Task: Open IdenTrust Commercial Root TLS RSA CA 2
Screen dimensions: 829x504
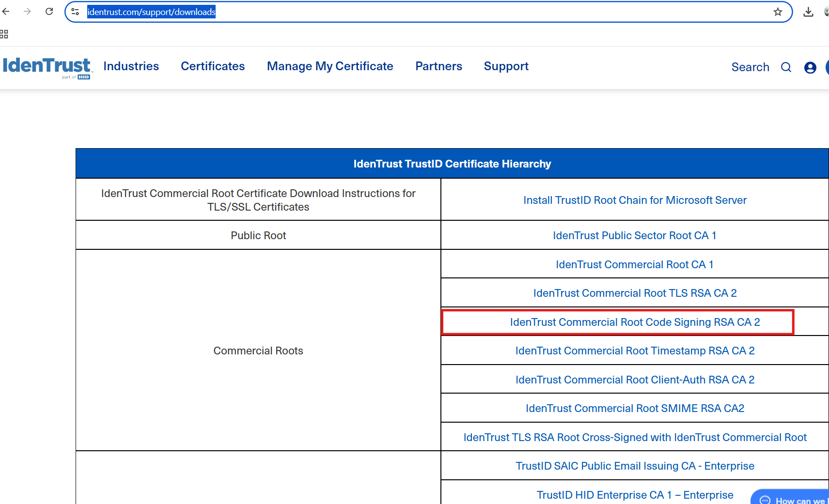Action: coord(635,293)
